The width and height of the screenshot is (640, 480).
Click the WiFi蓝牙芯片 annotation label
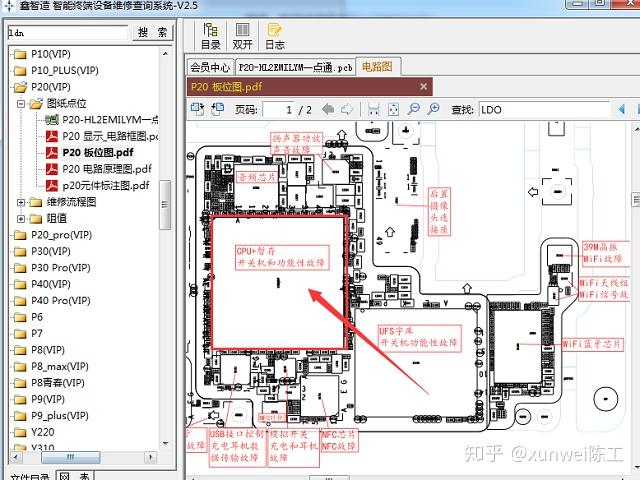[x=592, y=344]
